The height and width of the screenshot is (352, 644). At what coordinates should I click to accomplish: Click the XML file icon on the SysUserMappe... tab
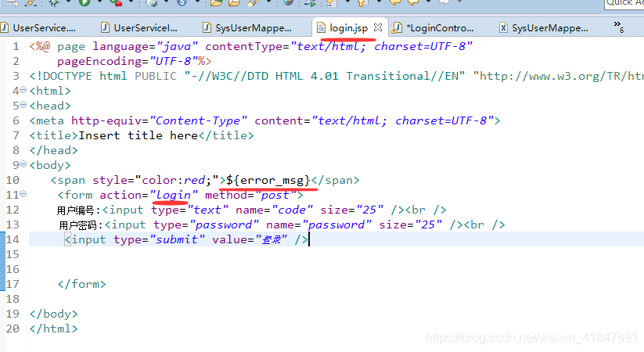(503, 27)
